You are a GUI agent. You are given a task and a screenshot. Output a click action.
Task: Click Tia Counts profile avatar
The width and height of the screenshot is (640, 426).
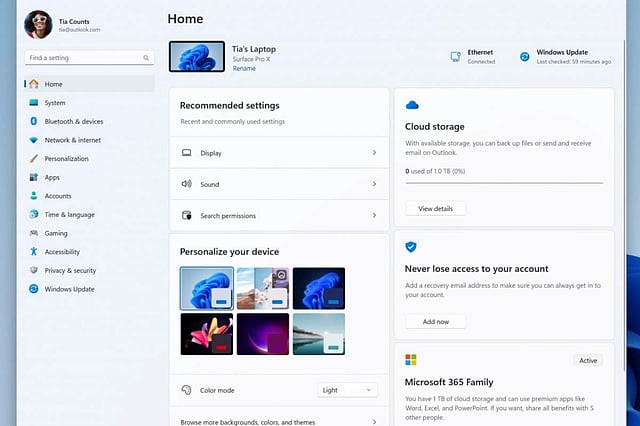coord(38,24)
